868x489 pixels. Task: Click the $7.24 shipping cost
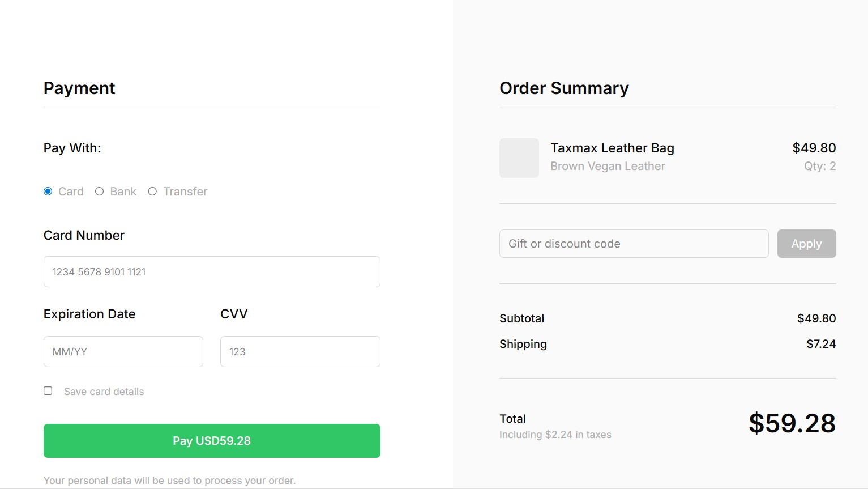point(821,344)
